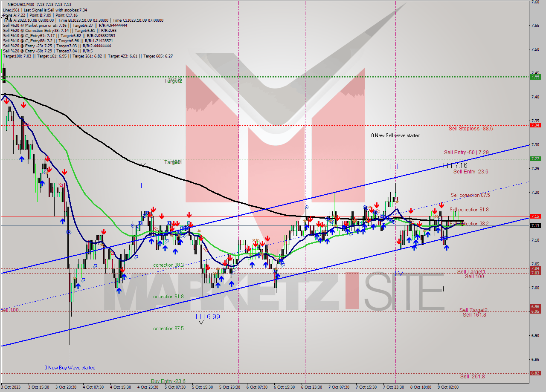Screen dimensions: 546x392
Task: Click the 7.20 price axis label
Action: (535, 192)
